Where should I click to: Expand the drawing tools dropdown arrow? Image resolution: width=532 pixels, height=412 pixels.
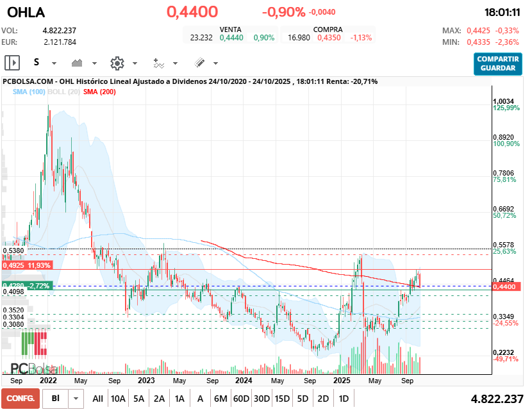tap(215, 63)
